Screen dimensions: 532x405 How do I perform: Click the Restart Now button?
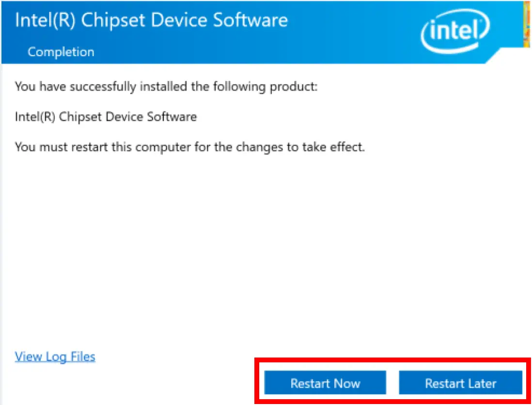click(325, 384)
